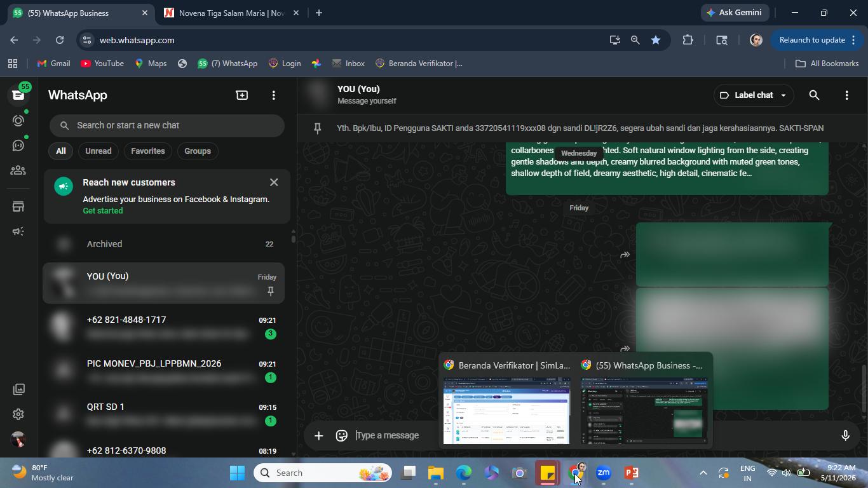868x488 pixels.
Task: Open the Catalog storefront icon in sidebar
Action: 18,207
